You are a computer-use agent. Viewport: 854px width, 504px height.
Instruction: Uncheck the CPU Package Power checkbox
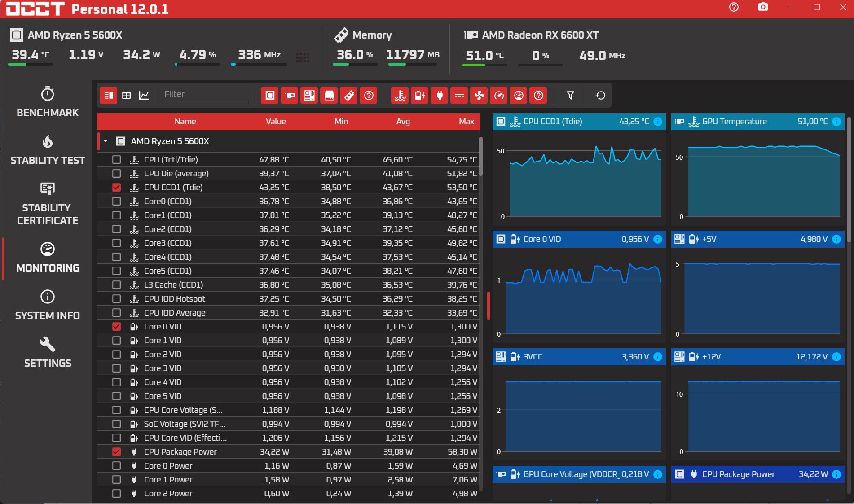click(117, 451)
